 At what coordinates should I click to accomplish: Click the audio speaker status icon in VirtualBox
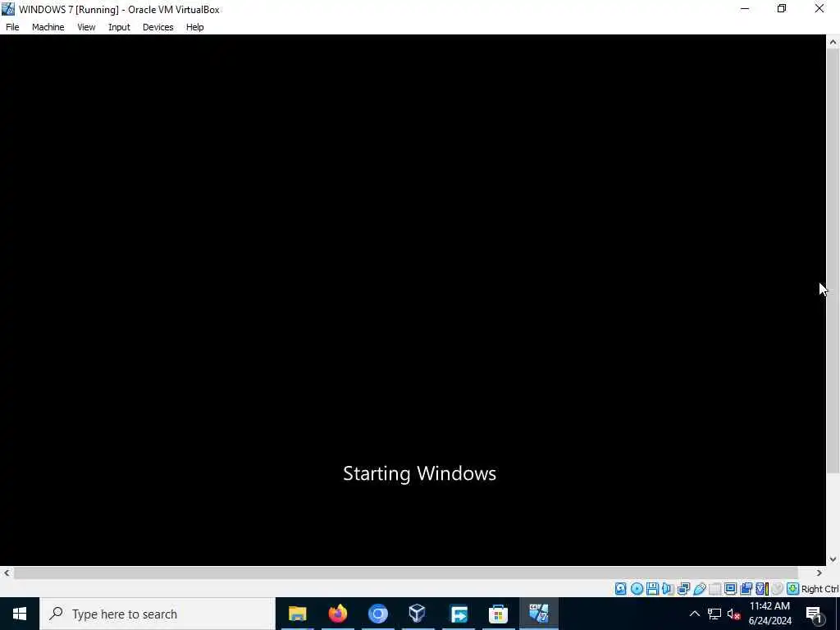668,589
